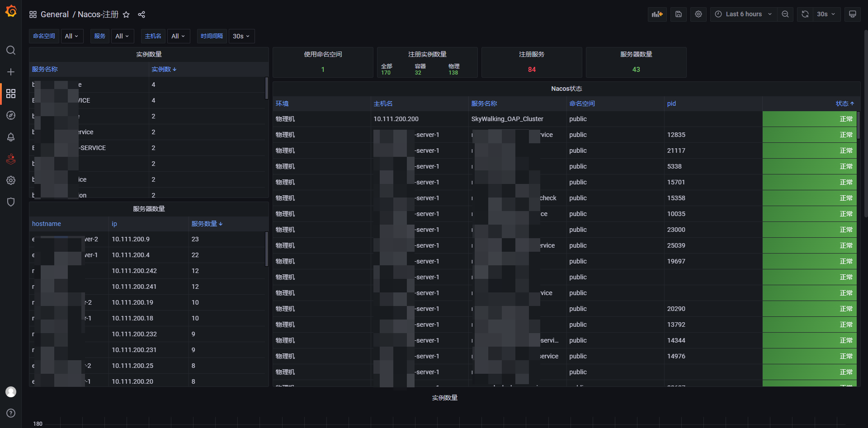Sort by hostname column header
This screenshot has height=428, width=868.
[x=46, y=224]
